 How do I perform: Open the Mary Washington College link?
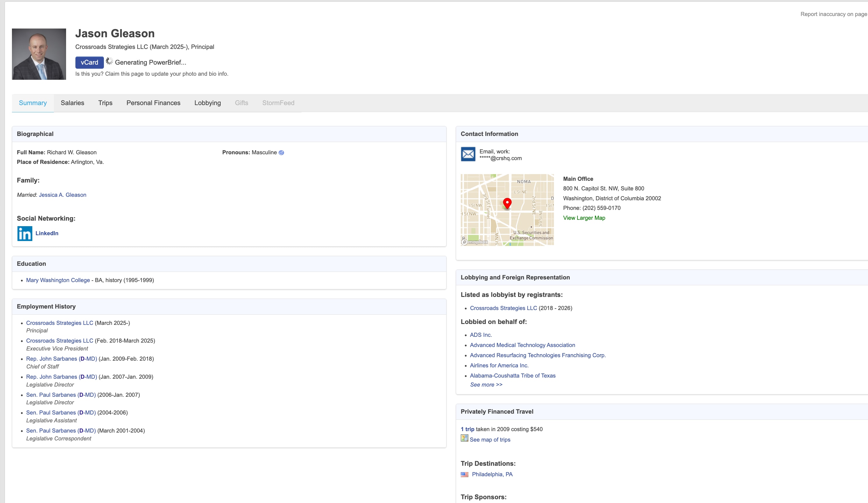[x=58, y=280]
